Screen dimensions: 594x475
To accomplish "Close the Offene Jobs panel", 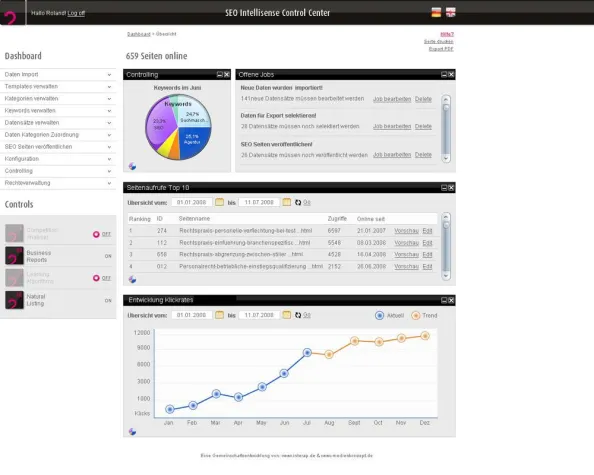I will 451,75.
